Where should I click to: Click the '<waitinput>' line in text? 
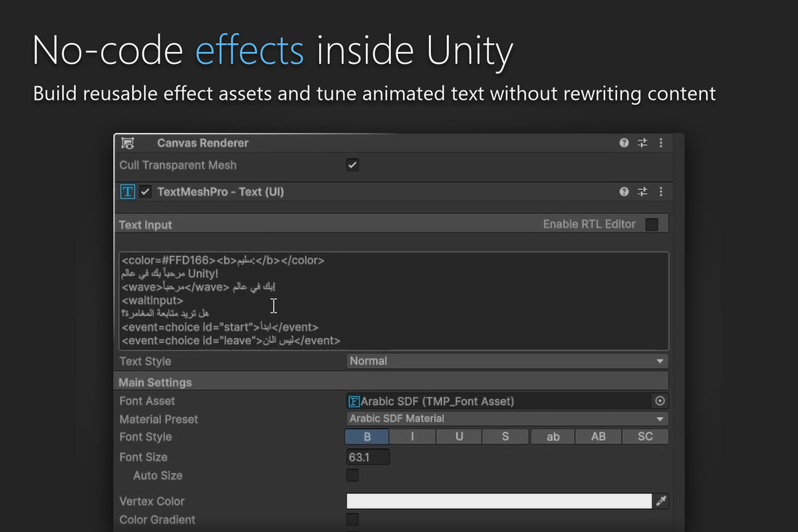[x=152, y=301]
